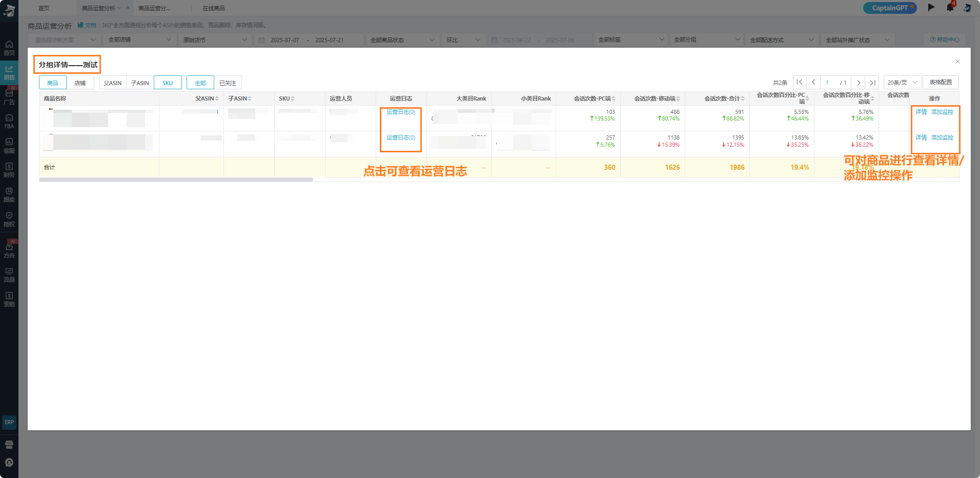Click 添加监控 in the row with 1395

[x=942, y=137]
